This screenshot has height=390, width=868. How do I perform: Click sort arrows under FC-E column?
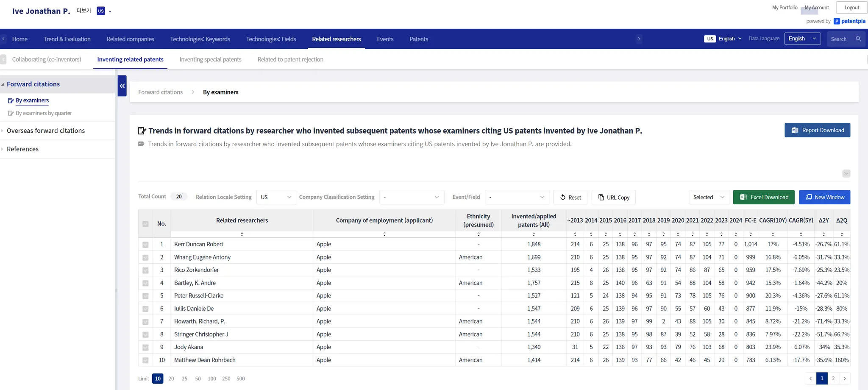tap(750, 234)
